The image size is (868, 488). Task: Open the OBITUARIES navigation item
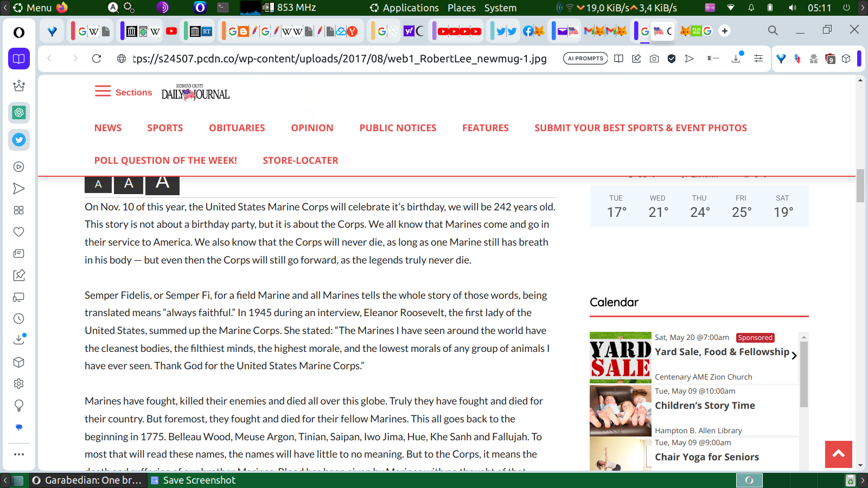(x=237, y=128)
